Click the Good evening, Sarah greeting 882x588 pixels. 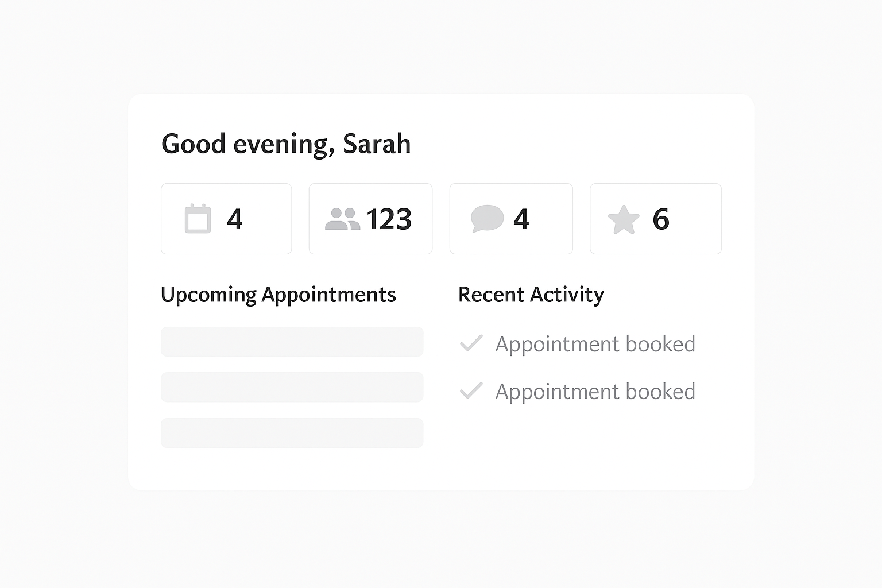pos(285,144)
